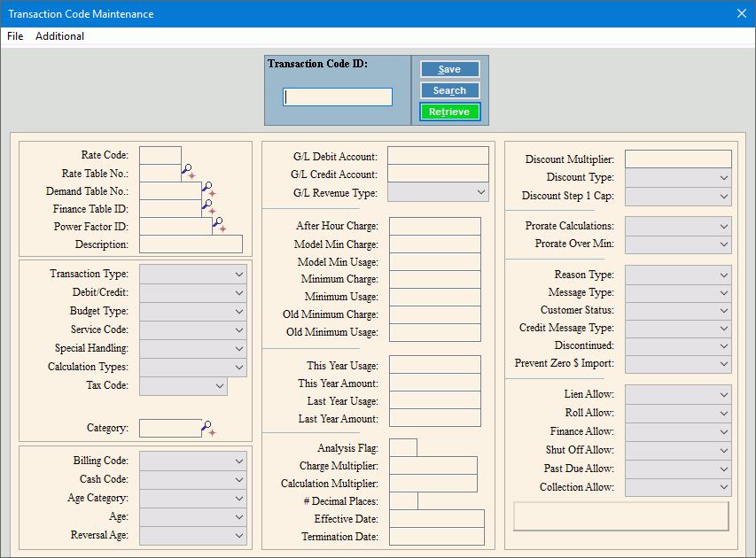Open lookup icon next to Power Factor ID
The image size is (756, 558).
[220, 225]
